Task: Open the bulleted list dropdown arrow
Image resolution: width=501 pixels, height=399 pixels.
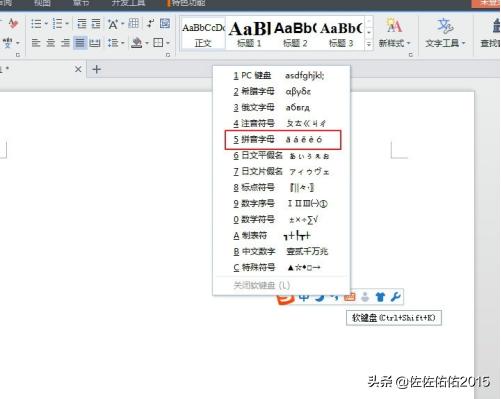Action: pos(46,24)
